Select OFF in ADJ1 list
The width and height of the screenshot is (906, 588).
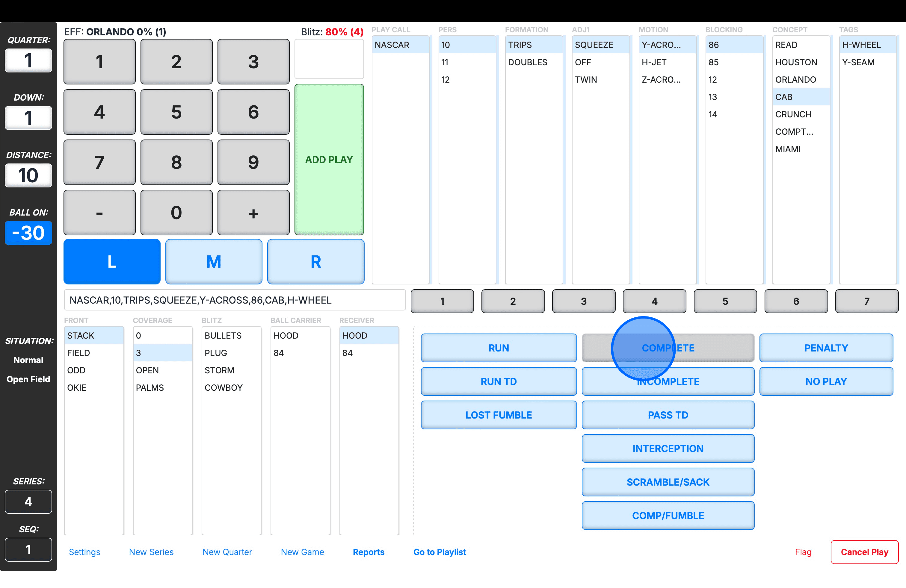click(x=601, y=62)
